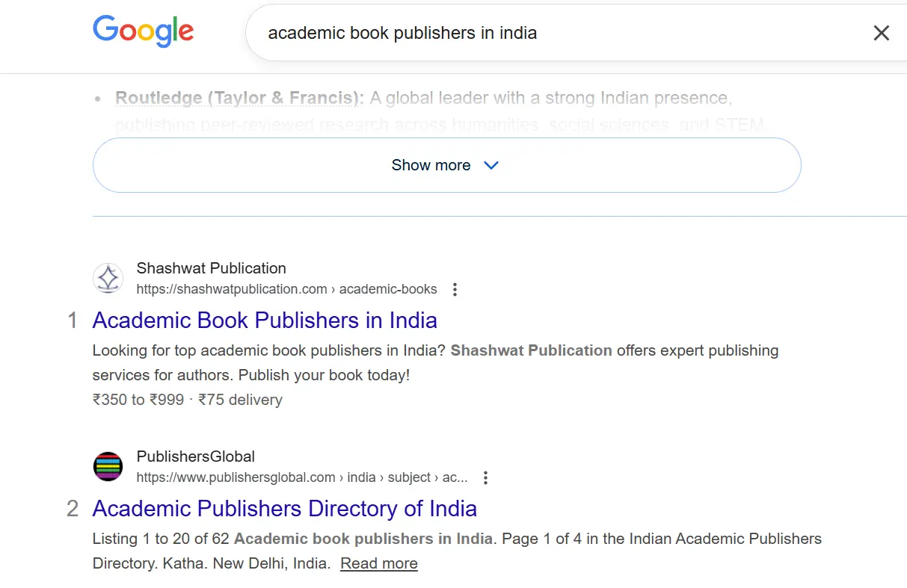The height and width of the screenshot is (588, 907).
Task: Click the ₹350 to ₹999 price line
Action: tap(187, 400)
